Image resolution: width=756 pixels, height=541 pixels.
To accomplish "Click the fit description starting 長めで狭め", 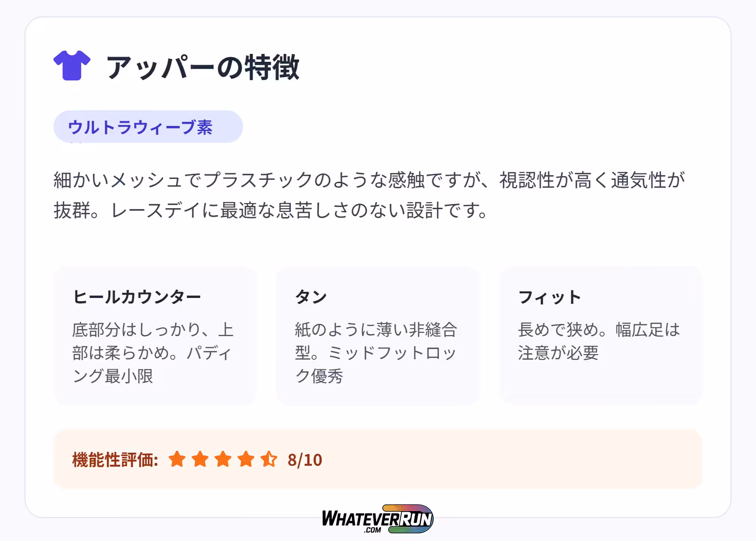I will [x=599, y=341].
